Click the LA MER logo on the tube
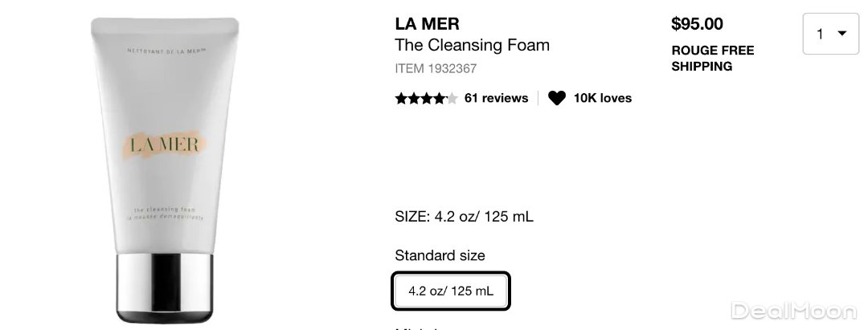This screenshot has height=330, width=868. coord(165,147)
